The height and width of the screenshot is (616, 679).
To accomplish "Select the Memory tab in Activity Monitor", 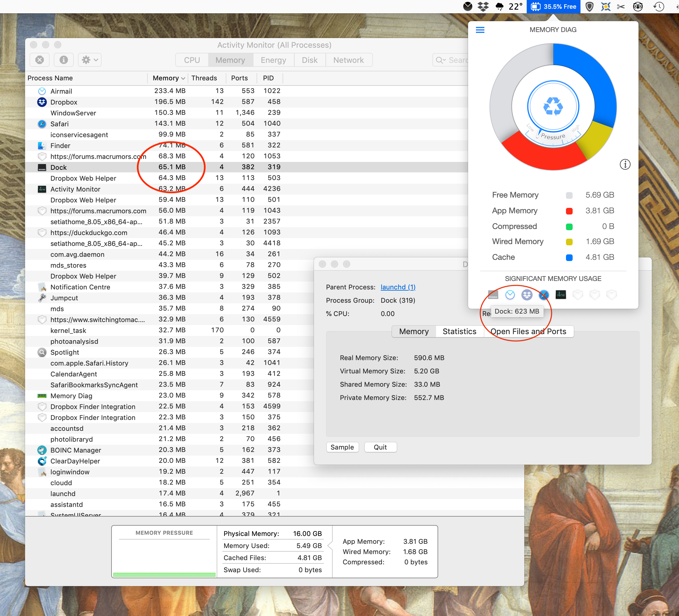I will tap(230, 60).
